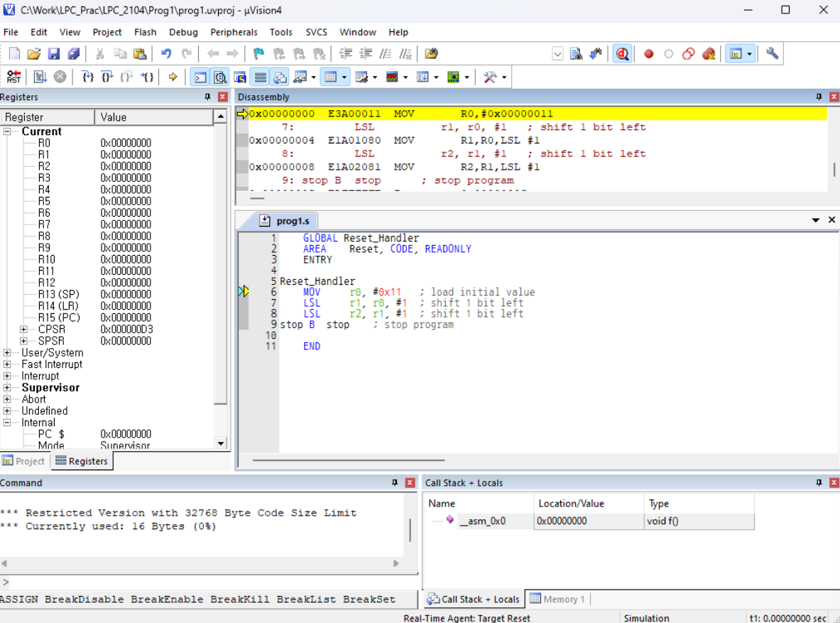The width and height of the screenshot is (840, 623).
Task: Expand the CPSR register node
Action: point(23,330)
